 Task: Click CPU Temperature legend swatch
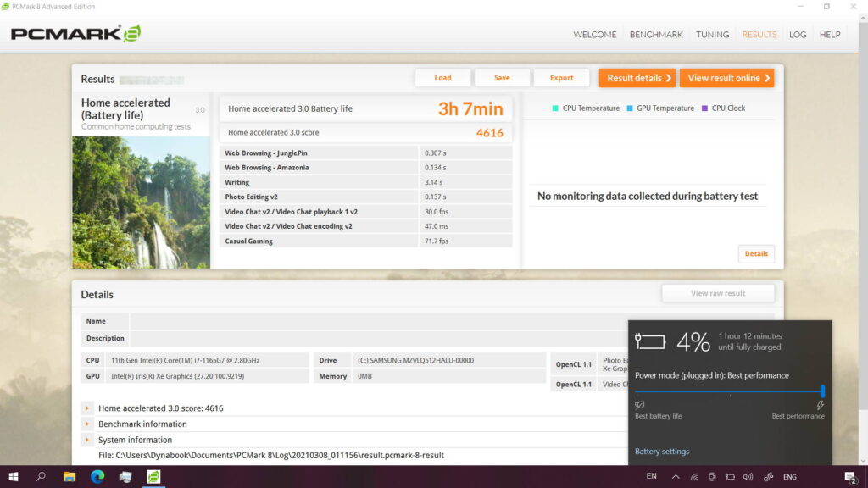pyautogui.click(x=555, y=108)
